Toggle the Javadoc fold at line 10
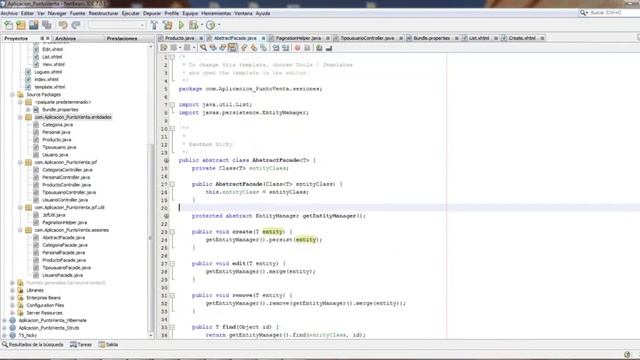 [172, 129]
